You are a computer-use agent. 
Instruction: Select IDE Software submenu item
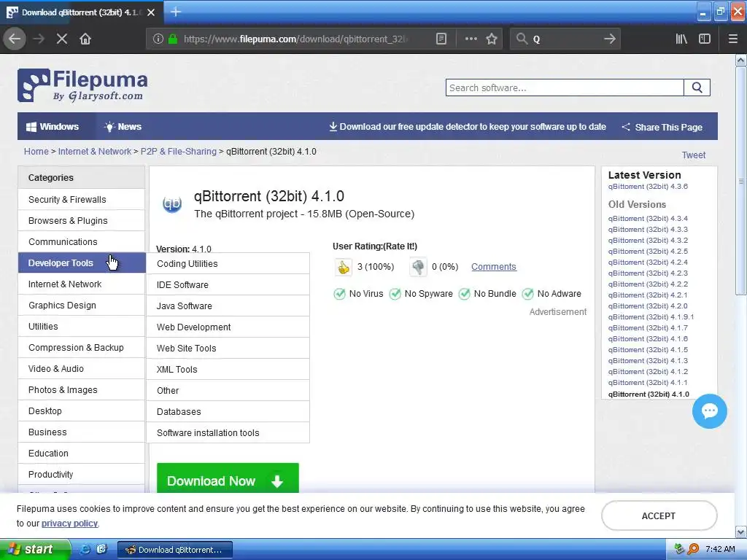pyautogui.click(x=228, y=285)
